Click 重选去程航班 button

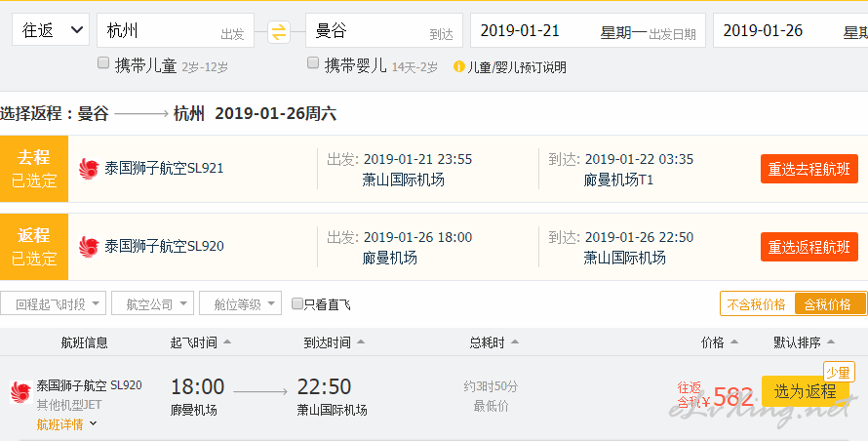809,169
